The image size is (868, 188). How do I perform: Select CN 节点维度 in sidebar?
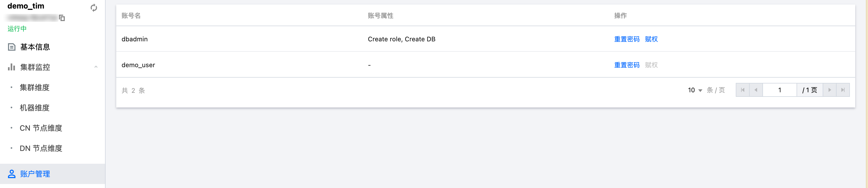point(41,128)
